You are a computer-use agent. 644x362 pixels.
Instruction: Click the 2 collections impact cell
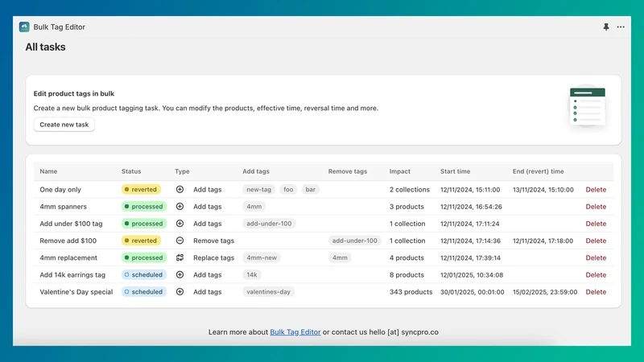410,190
